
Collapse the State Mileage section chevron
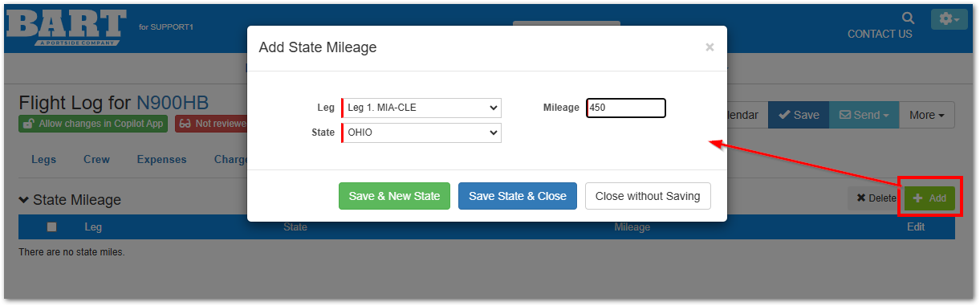[24, 200]
